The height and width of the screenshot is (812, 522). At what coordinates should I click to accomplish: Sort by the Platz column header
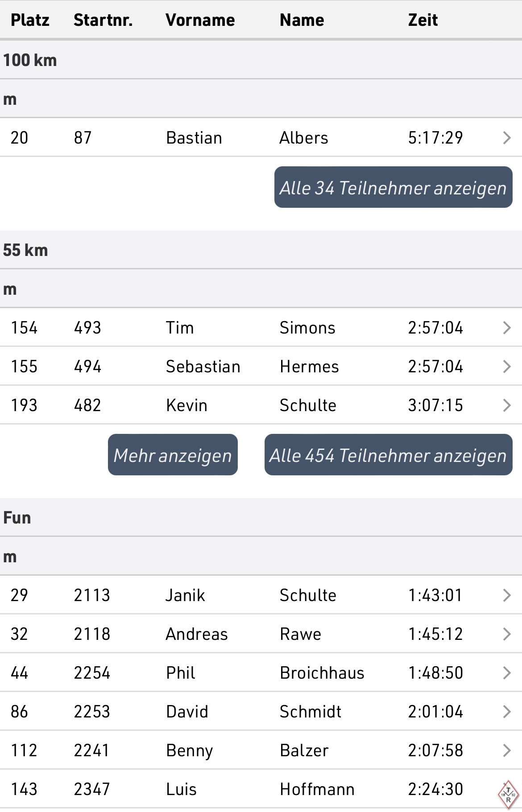[x=30, y=20]
